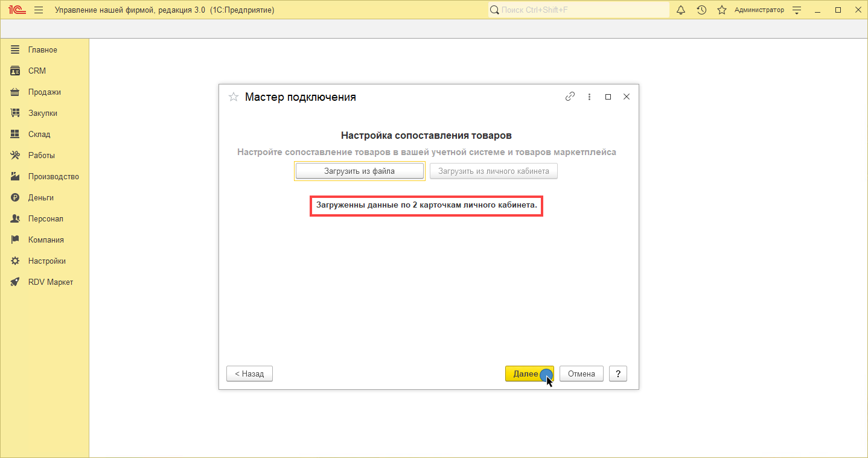Screen dimensions: 868x458
Task: Open the Компания section
Action: [x=46, y=240]
